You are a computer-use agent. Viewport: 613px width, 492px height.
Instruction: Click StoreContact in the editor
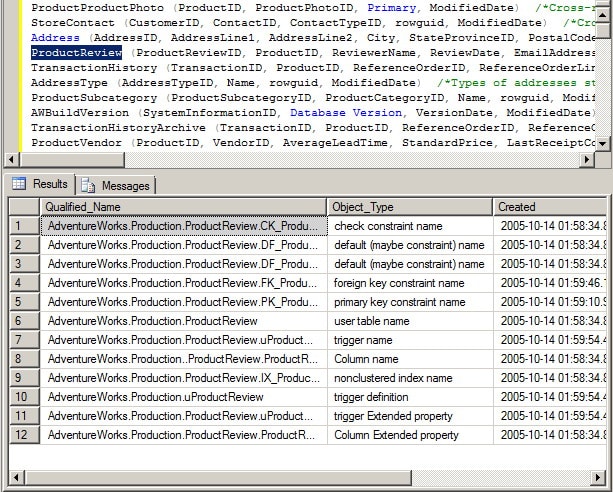(x=73, y=23)
